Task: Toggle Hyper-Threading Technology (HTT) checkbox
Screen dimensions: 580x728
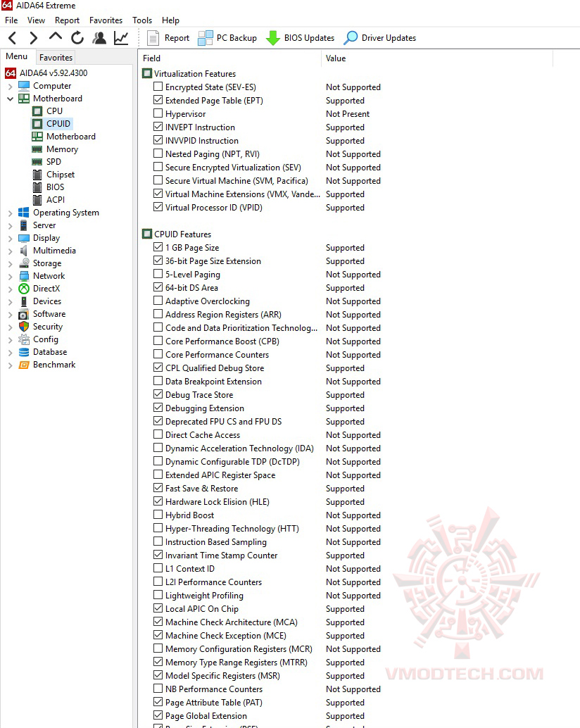Action: [158, 528]
